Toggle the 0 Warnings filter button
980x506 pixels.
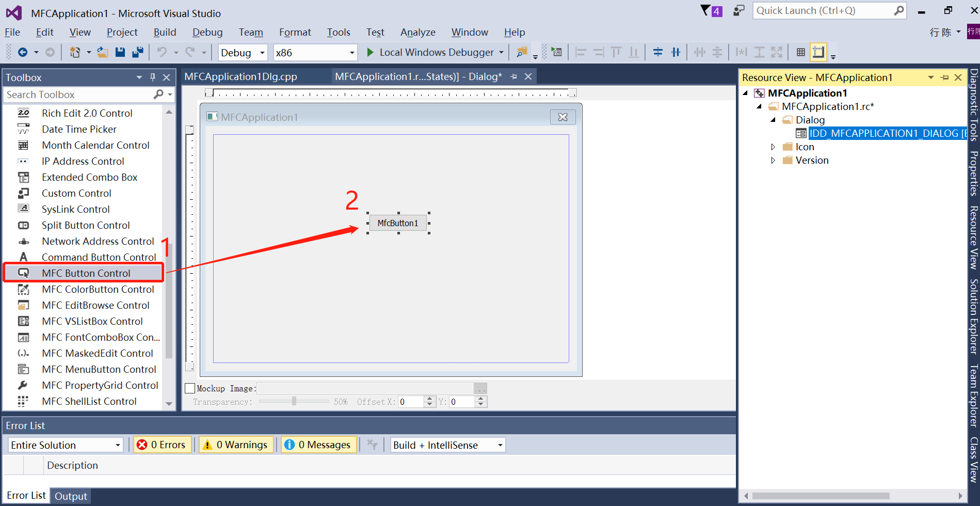coord(236,445)
